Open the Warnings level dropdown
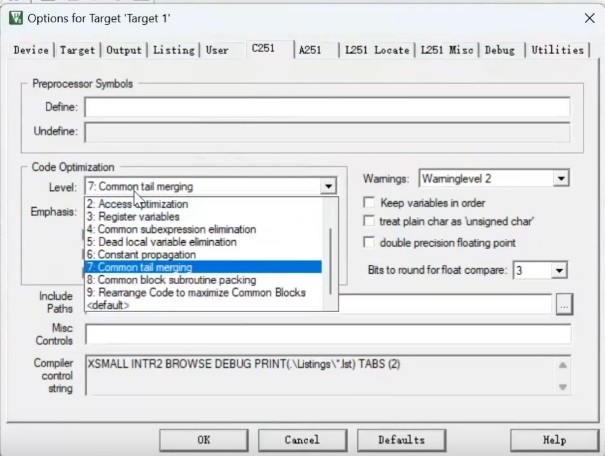Viewport: 605px width, 456px height. (x=560, y=178)
